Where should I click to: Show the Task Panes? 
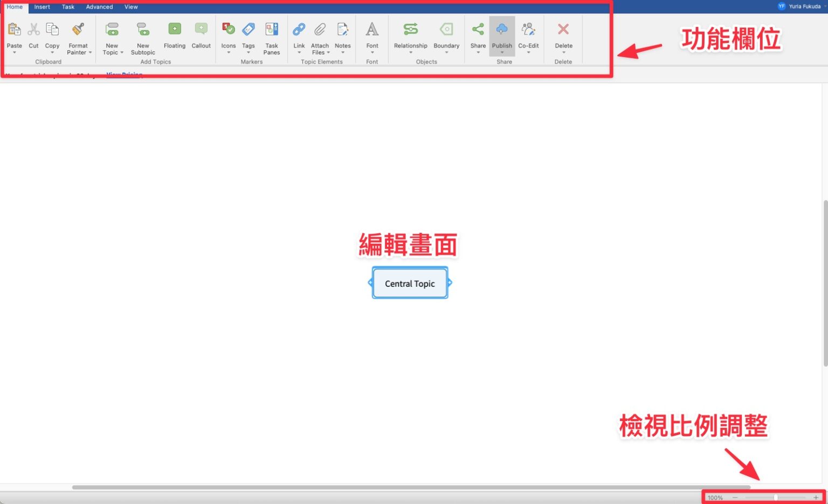pos(272,35)
